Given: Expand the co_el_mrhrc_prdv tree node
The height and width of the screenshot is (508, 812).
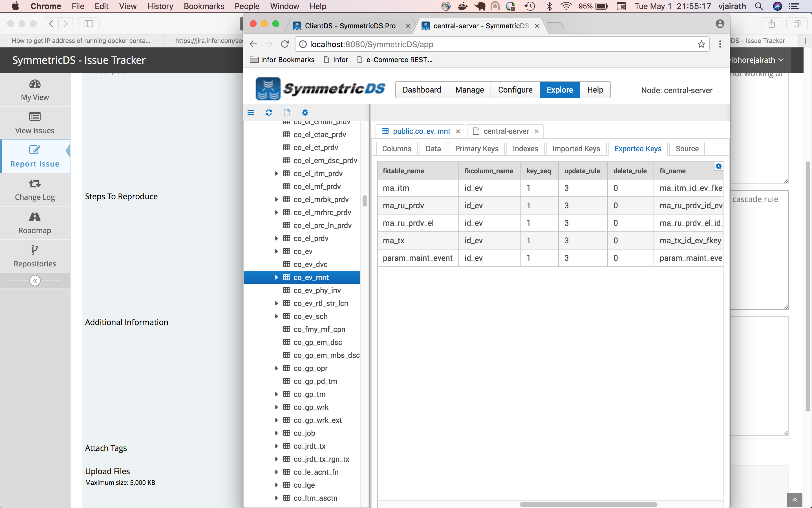Looking at the screenshot, I should 277,212.
